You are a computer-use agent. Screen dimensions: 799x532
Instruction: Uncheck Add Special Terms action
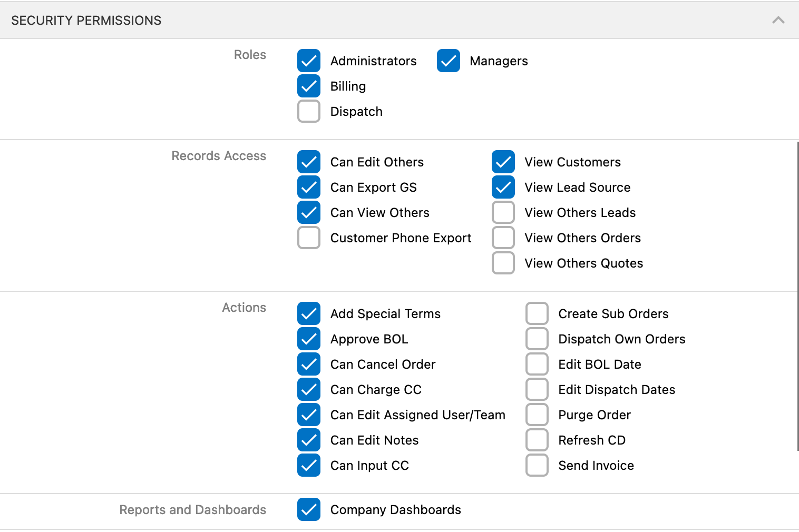309,313
